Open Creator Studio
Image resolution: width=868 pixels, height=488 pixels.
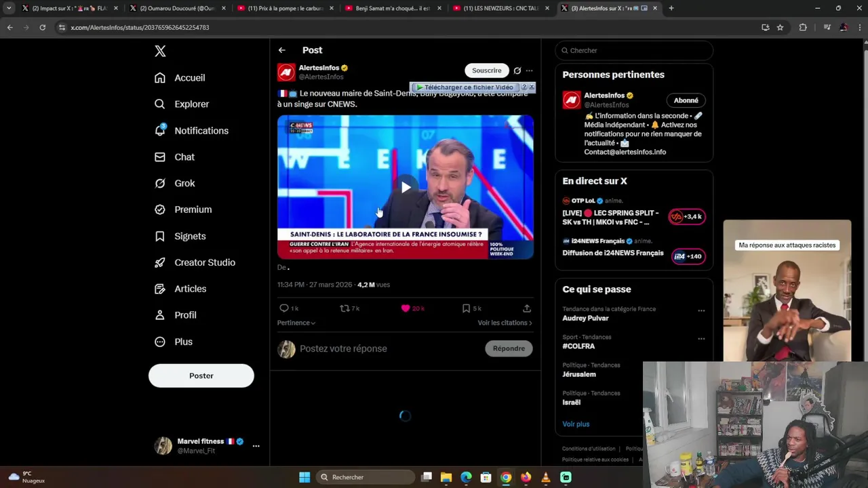click(195, 263)
